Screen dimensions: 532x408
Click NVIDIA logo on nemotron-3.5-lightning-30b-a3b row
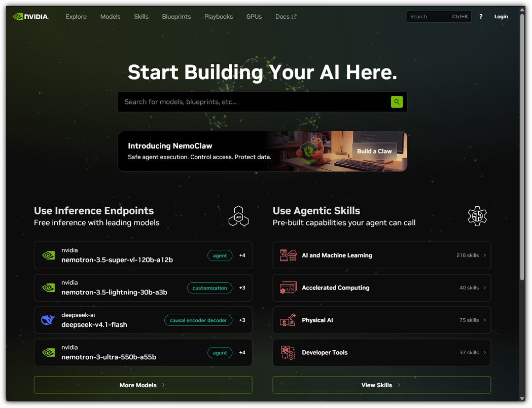pyautogui.click(x=49, y=288)
